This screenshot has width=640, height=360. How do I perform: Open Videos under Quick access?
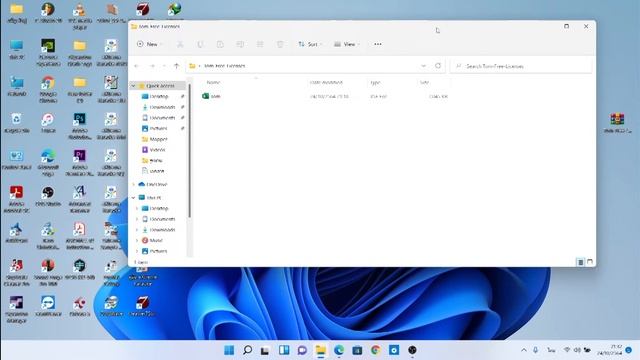[157, 150]
